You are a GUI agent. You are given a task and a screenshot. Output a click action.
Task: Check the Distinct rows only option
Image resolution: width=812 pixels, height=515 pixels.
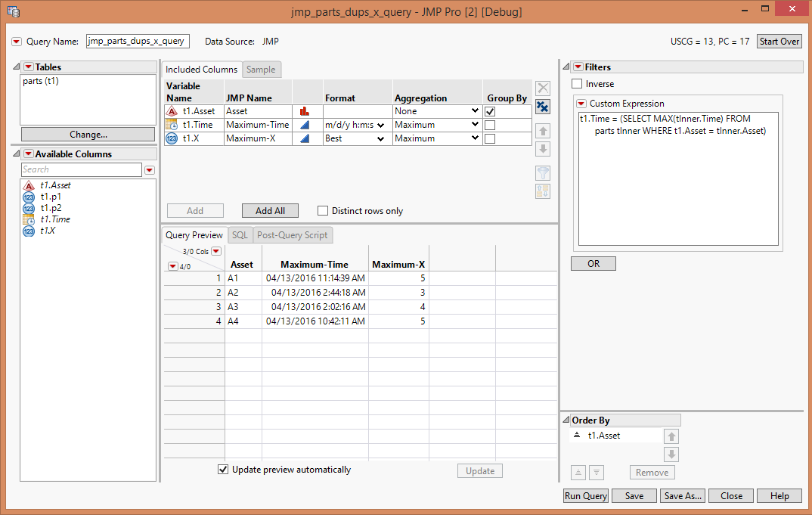(323, 210)
